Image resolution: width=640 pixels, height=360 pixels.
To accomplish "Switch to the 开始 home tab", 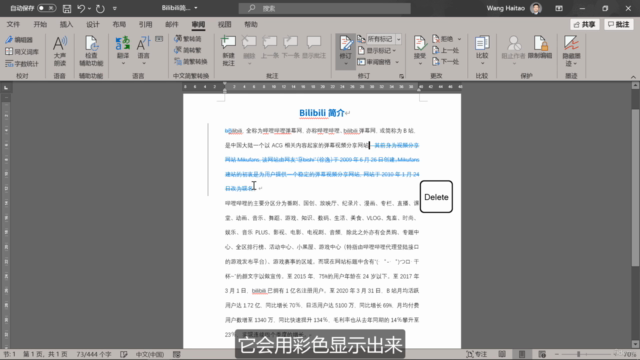I will (40, 24).
